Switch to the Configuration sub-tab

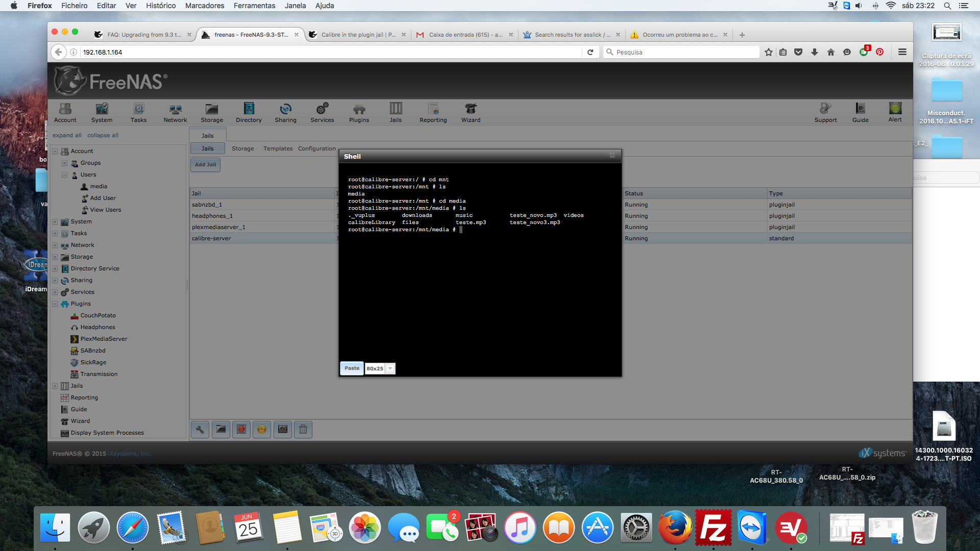(x=316, y=148)
